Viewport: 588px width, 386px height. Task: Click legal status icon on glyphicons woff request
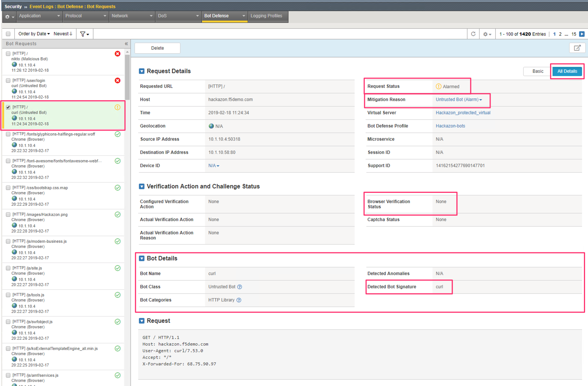click(118, 134)
